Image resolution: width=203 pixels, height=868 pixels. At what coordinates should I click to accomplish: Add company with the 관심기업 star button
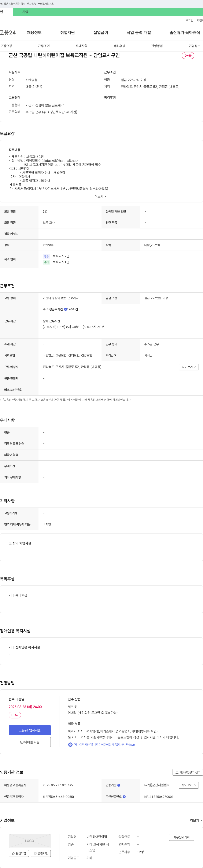tap(19, 853)
